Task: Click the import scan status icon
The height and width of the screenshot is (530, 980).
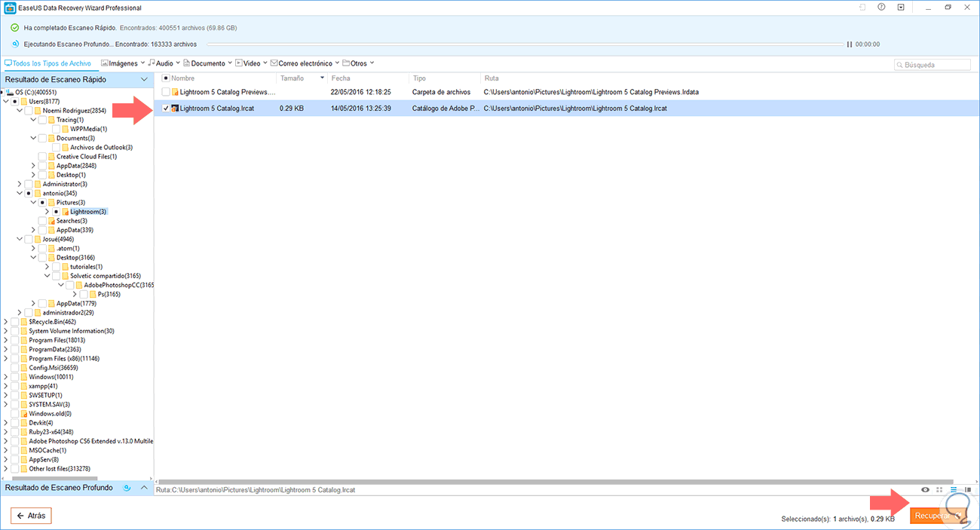Action: click(x=862, y=7)
